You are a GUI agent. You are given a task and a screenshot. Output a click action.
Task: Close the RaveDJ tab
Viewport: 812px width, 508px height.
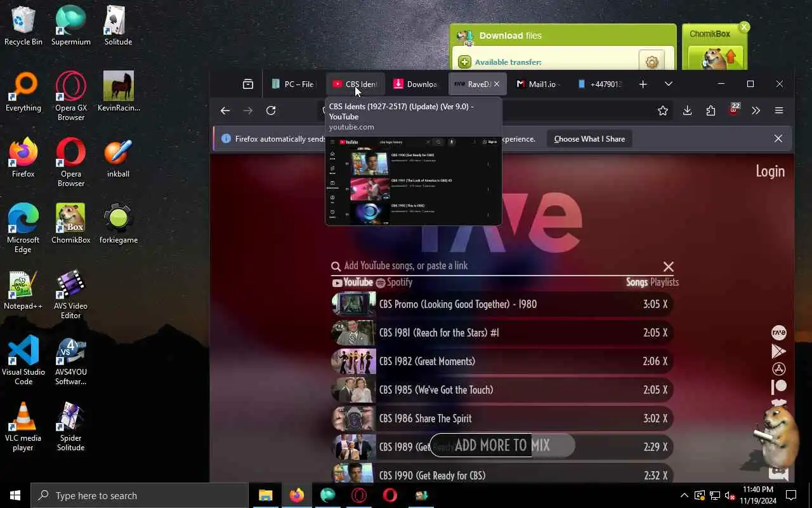pyautogui.click(x=497, y=84)
